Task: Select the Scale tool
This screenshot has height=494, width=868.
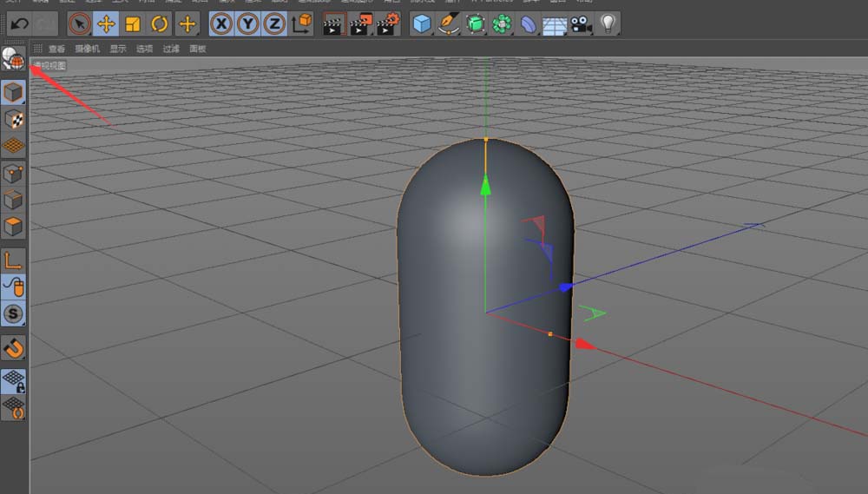Action: coord(133,23)
